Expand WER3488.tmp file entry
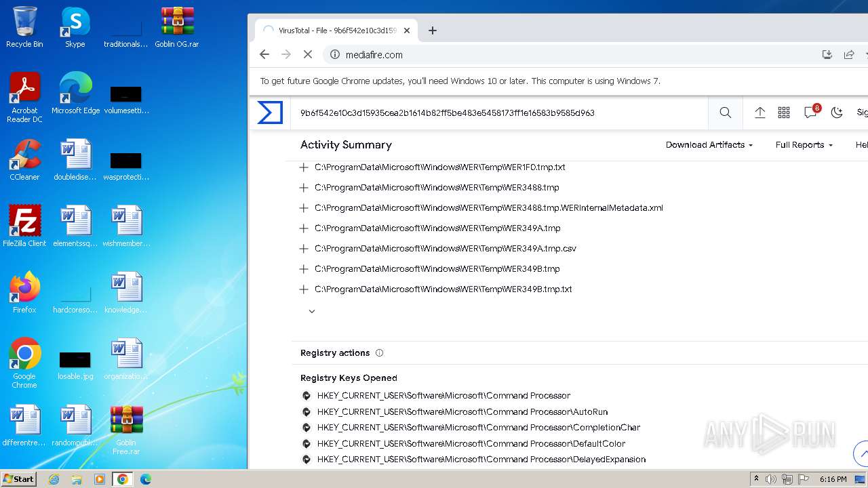 point(304,188)
